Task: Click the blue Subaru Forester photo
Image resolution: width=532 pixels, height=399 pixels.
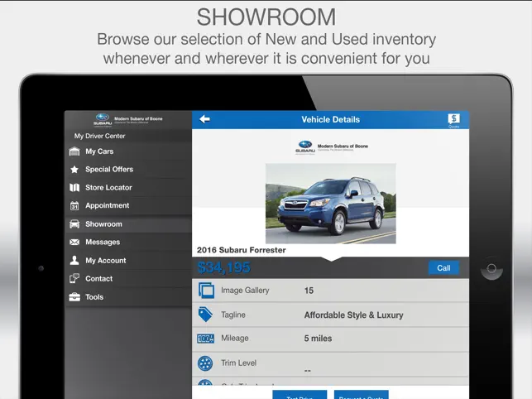Action: point(331,204)
